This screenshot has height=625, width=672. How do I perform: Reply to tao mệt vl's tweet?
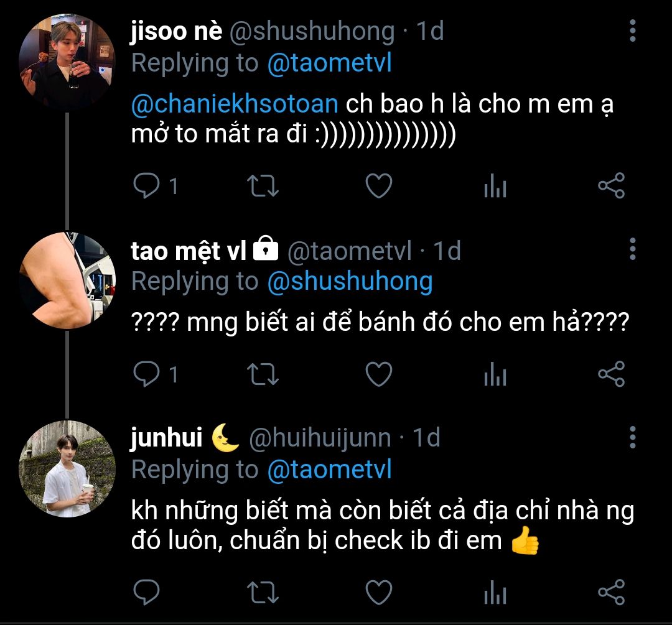coord(147,374)
